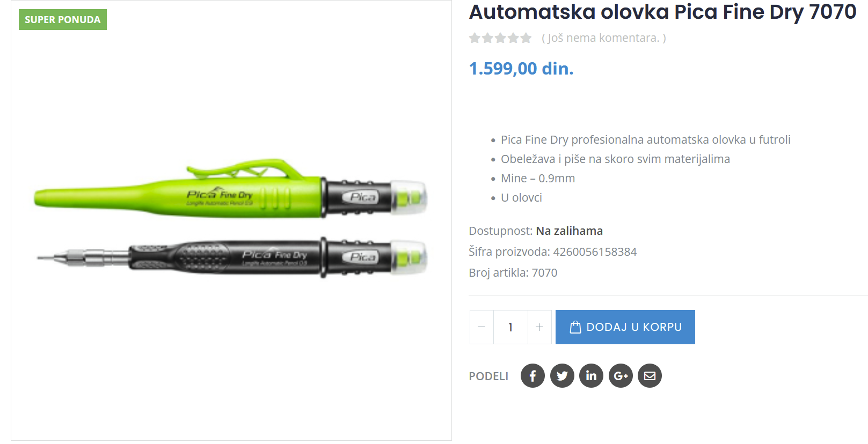Screen dimensions: 868x444
Task: Add product with Dodaj u korpu
Action: coord(625,327)
